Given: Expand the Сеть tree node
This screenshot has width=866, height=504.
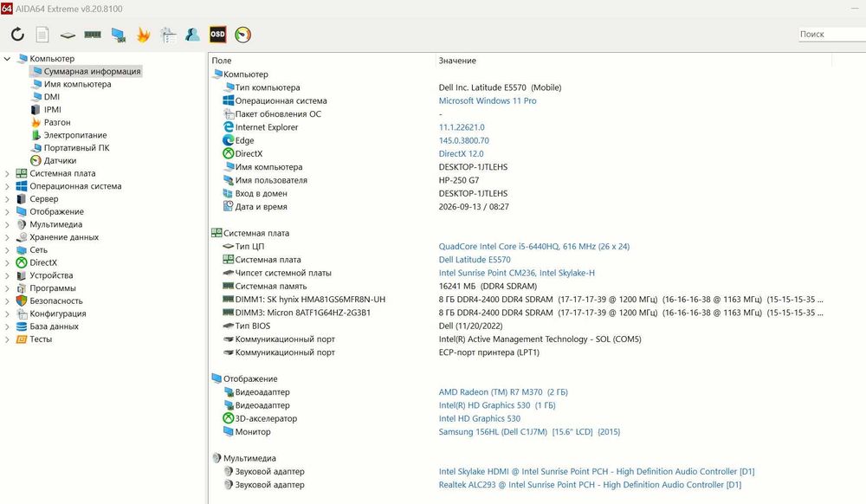Looking at the screenshot, I should 7,249.
